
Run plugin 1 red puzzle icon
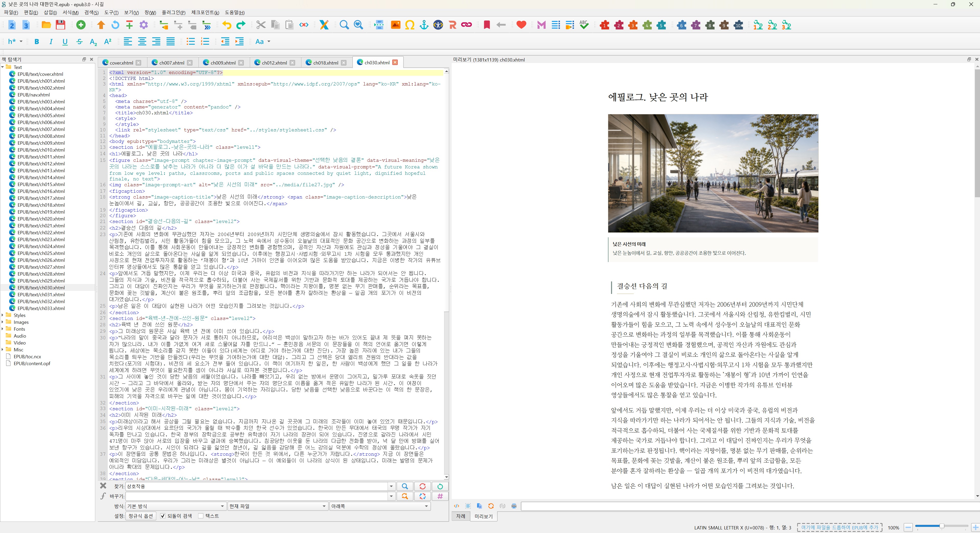(x=604, y=25)
